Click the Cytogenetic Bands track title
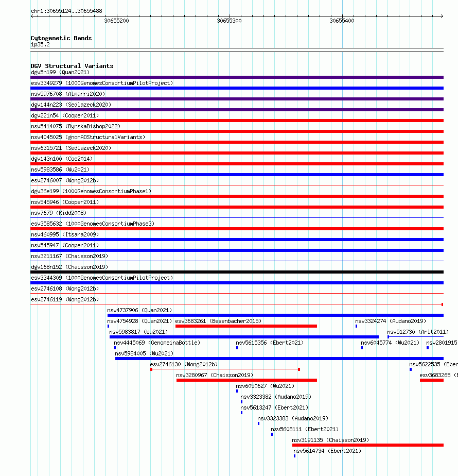 (61, 38)
